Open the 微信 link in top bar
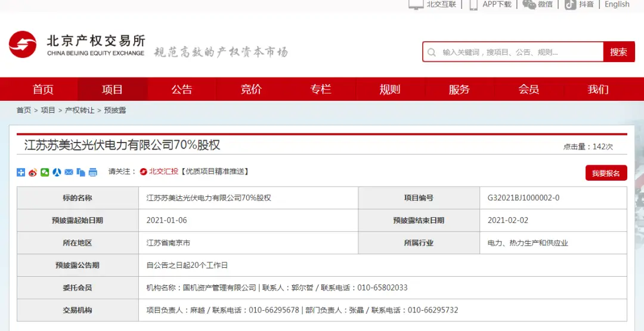644x331 pixels. click(545, 4)
